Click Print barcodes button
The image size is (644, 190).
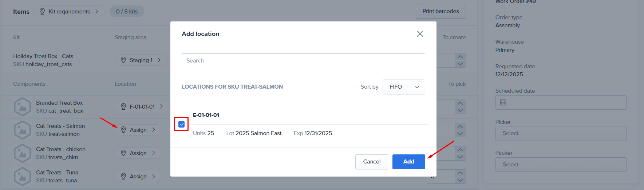[x=440, y=11]
